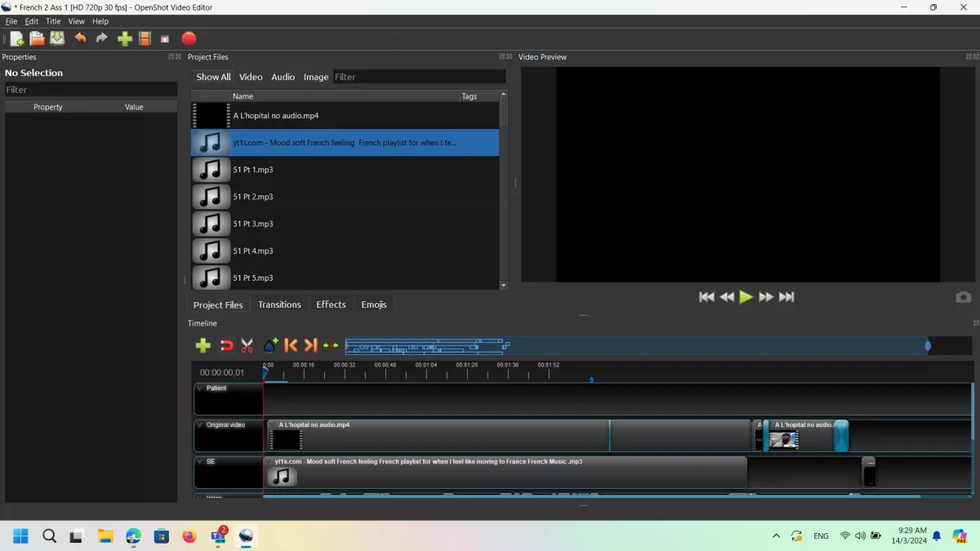The width and height of the screenshot is (980, 551).
Task: Open the Export Video dialog
Action: (189, 38)
